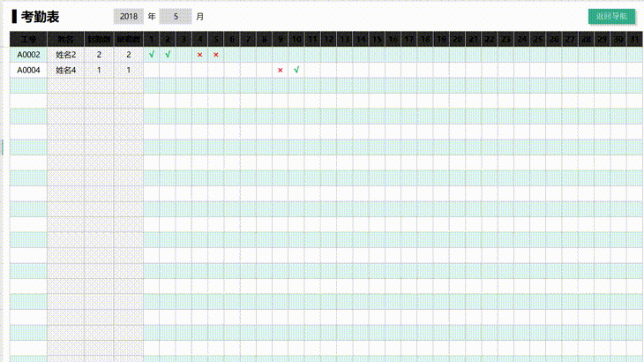Click the green check on day 1 for A0002
Viewport: 644px width, 362px height.
point(152,55)
